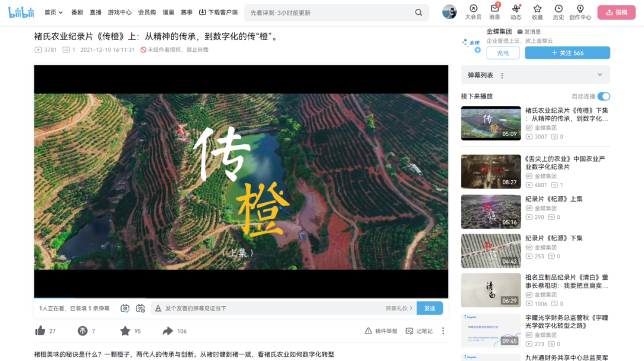This screenshot has height=361, width=644.
Task: Open 稿件举报 report option
Action: pos(380,331)
